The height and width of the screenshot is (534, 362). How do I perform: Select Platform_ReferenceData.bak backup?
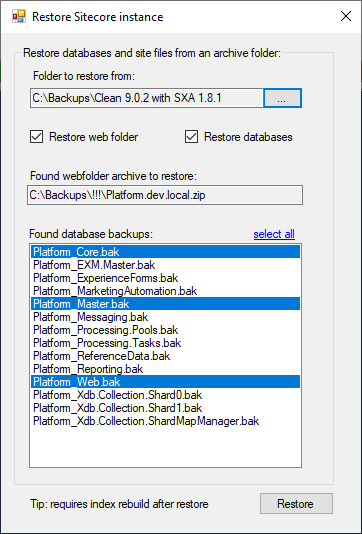tap(166, 356)
